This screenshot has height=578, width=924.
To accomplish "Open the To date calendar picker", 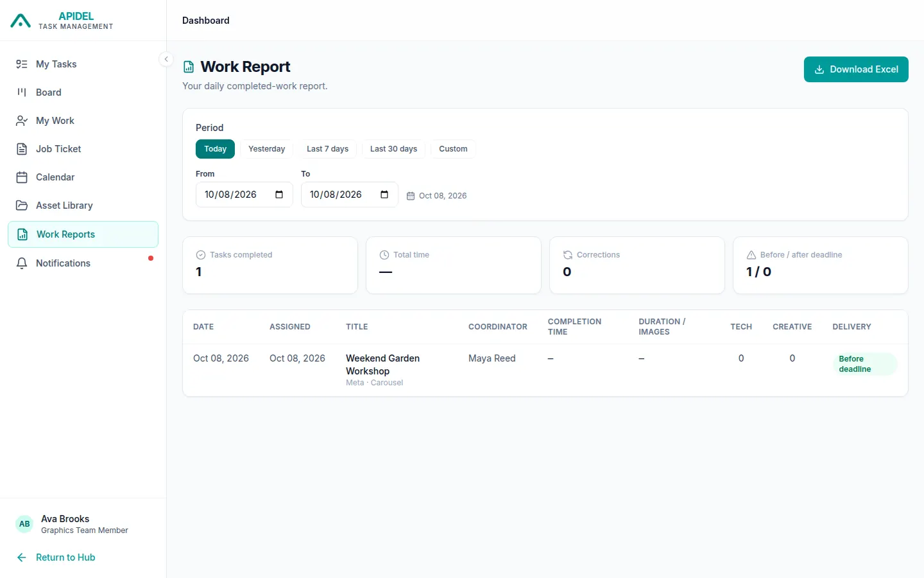I will click(384, 195).
